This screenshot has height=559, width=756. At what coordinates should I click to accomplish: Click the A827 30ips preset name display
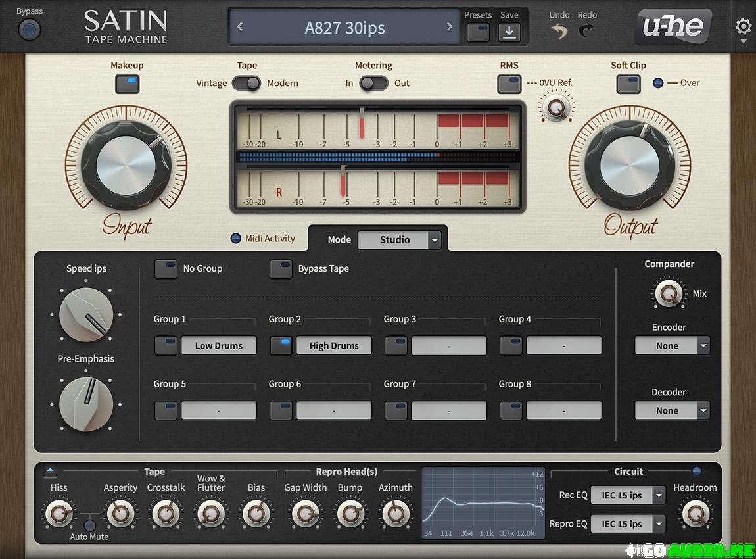(344, 28)
